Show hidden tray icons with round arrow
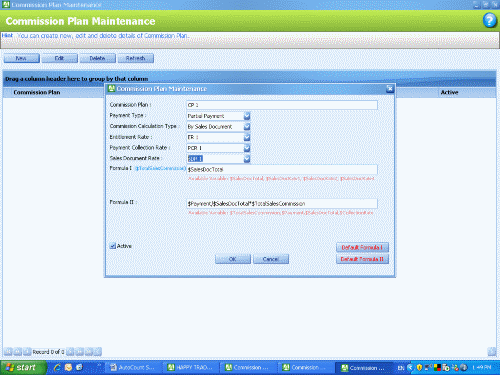The image size is (500, 375). pyautogui.click(x=410, y=368)
